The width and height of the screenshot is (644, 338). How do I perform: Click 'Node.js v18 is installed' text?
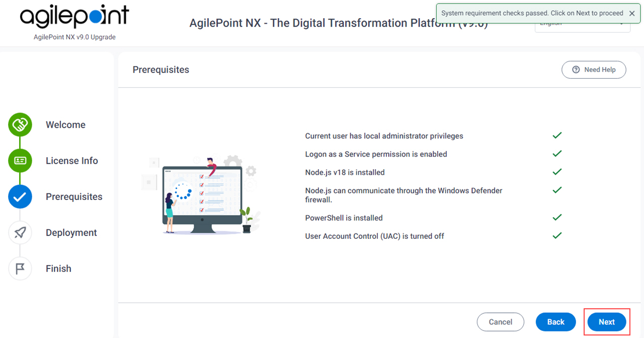[345, 172]
